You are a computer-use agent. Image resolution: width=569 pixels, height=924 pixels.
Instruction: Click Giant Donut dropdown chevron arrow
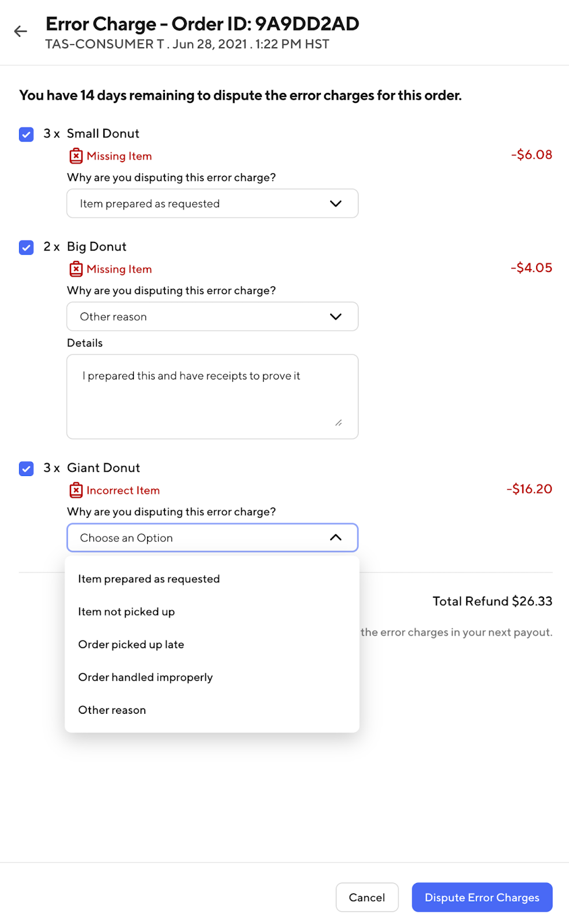coord(336,538)
